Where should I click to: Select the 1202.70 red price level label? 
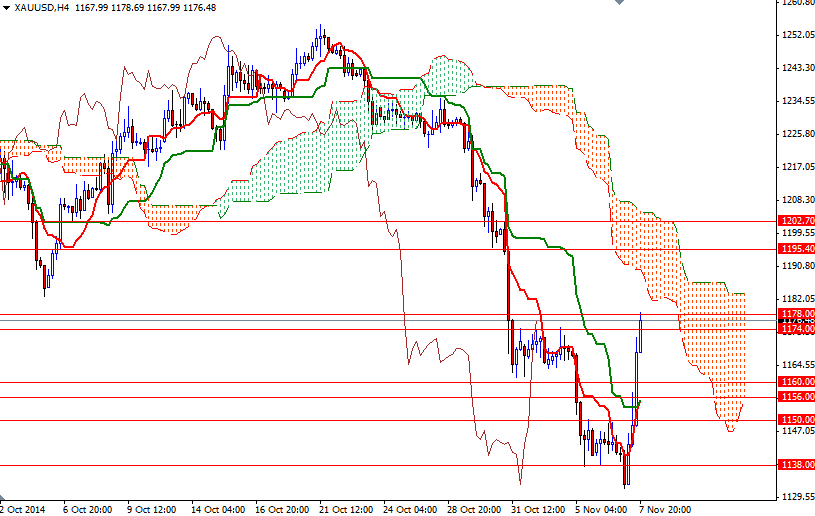pos(796,221)
